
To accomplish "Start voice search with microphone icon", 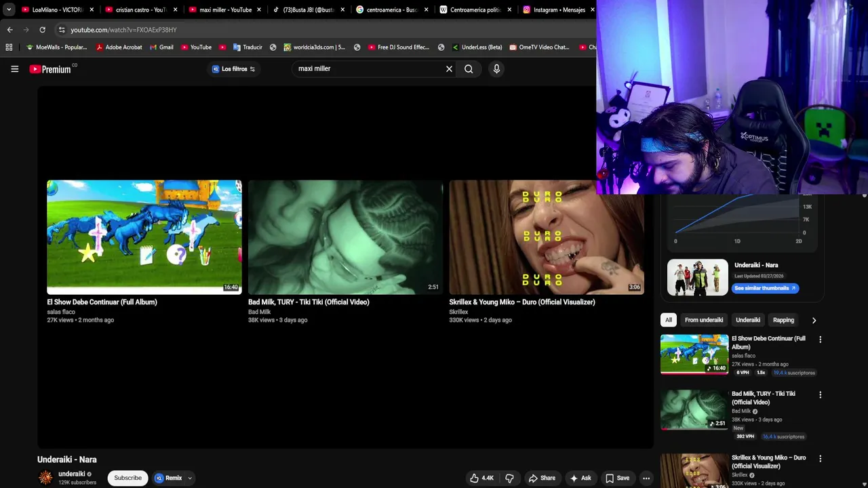I will tap(496, 68).
